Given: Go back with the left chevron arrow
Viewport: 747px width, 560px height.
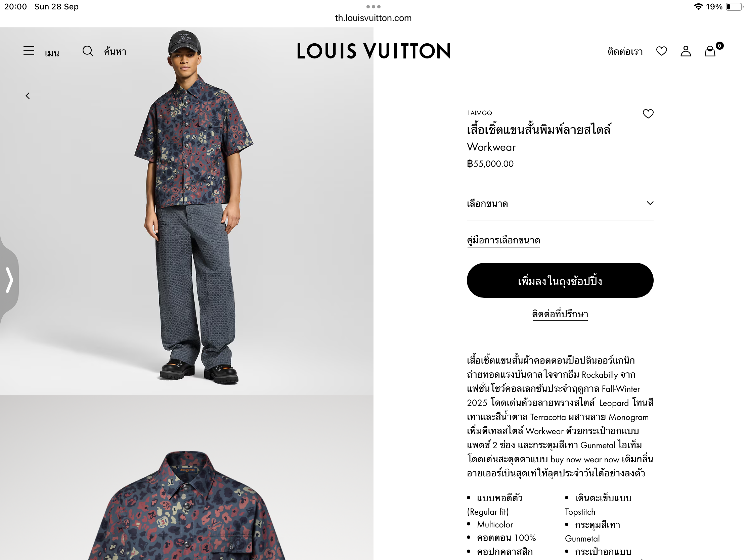Looking at the screenshot, I should click(x=28, y=96).
